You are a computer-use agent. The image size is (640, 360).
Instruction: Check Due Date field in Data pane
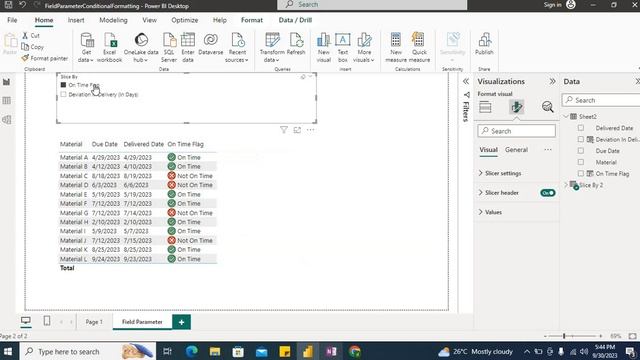[581, 151]
